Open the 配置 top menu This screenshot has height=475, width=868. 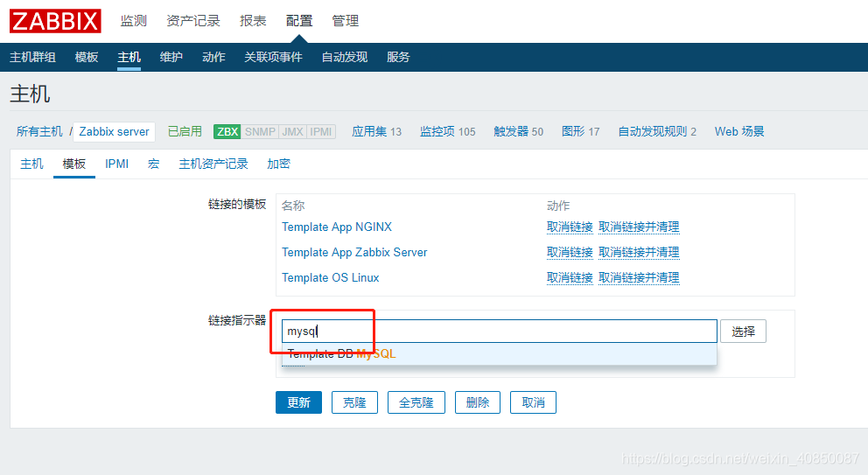299,21
